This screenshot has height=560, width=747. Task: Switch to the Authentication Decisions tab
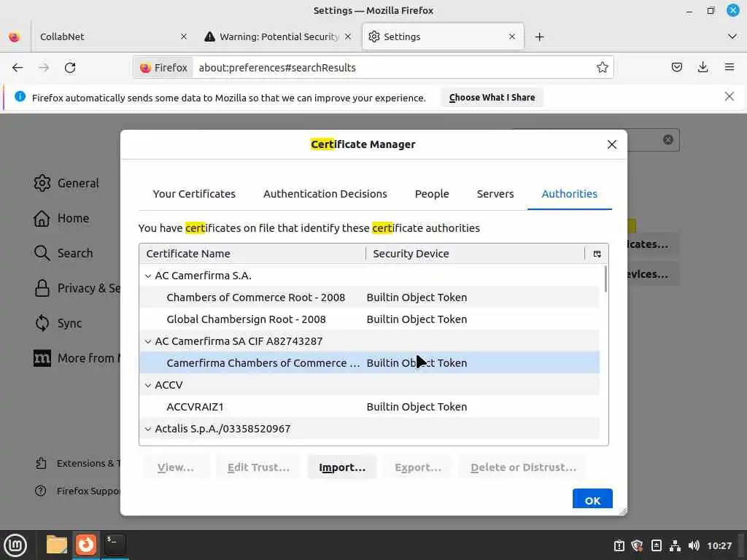click(325, 194)
